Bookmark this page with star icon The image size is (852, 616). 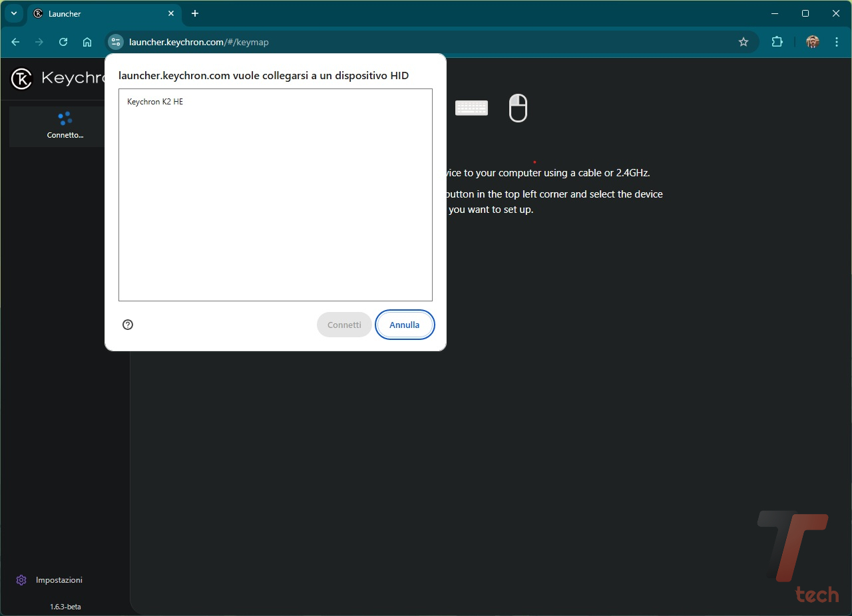point(744,42)
